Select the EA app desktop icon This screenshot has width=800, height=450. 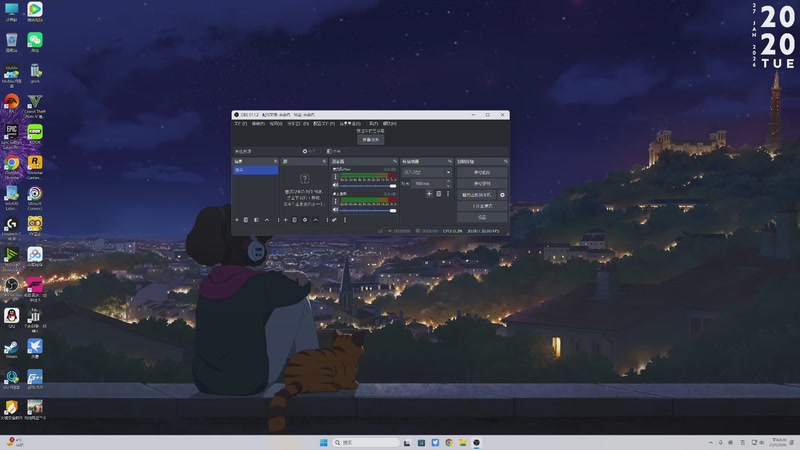(11, 104)
